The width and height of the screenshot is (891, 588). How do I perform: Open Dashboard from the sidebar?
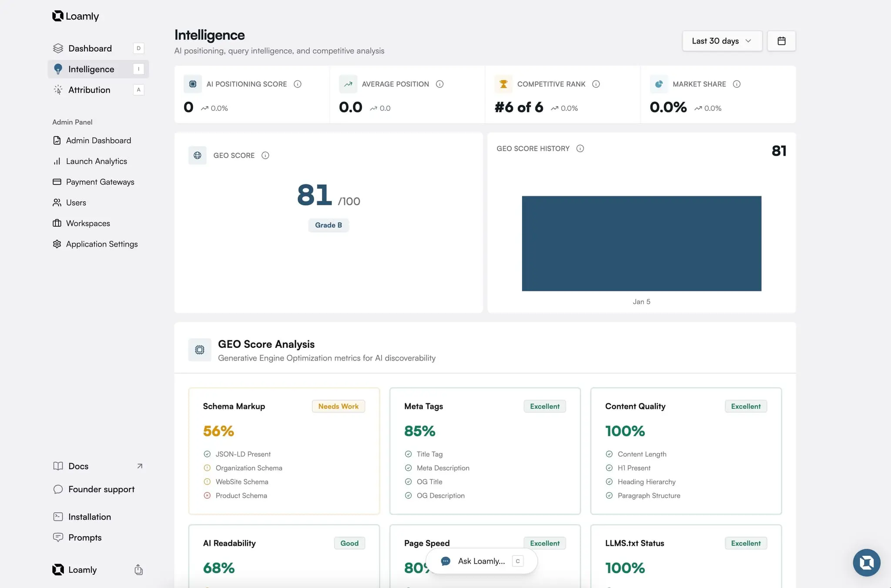tap(98, 48)
